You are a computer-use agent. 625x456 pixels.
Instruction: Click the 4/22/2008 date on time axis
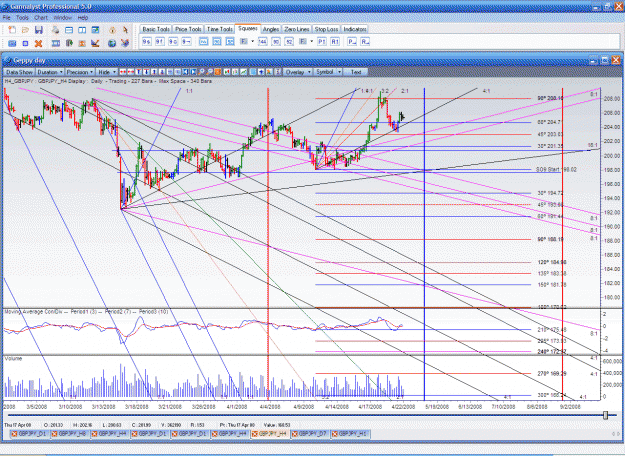coord(403,407)
